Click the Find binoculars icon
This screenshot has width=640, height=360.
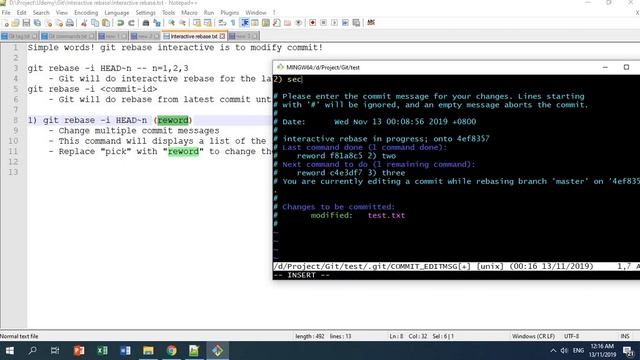(x=146, y=23)
